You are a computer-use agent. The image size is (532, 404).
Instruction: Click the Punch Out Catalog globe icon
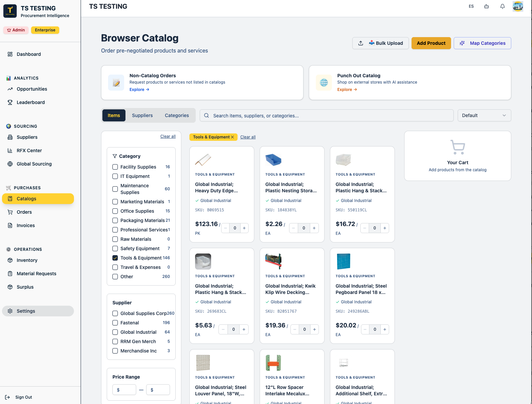(324, 83)
